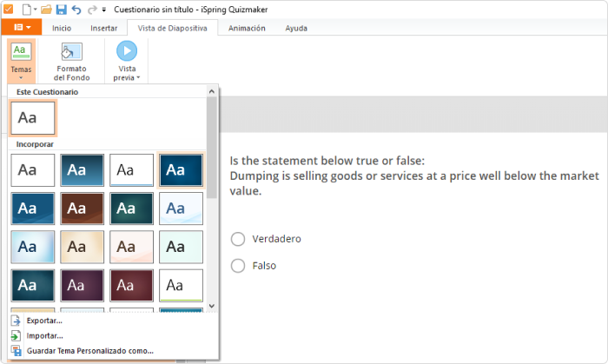Switch to the Animación tab

[247, 28]
